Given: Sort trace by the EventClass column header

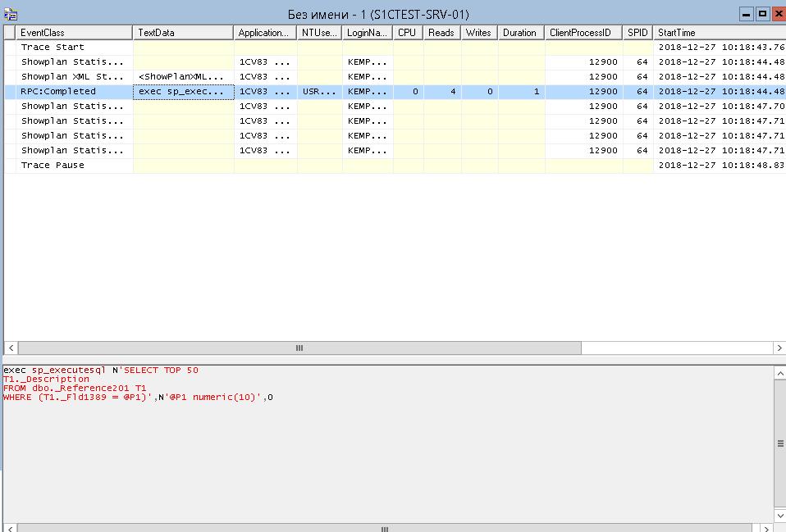Looking at the screenshot, I should pos(74,32).
